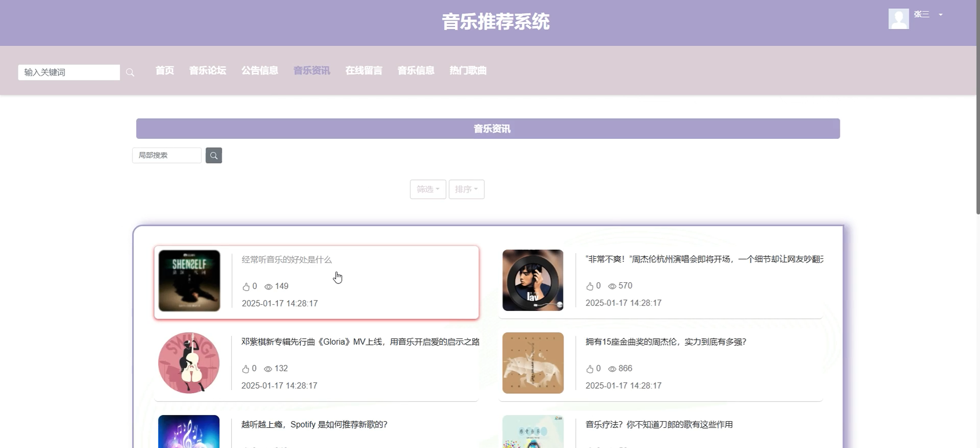The image size is (980, 448).
Task: Expand the 张三 account dropdown arrow
Action: pyautogui.click(x=941, y=15)
